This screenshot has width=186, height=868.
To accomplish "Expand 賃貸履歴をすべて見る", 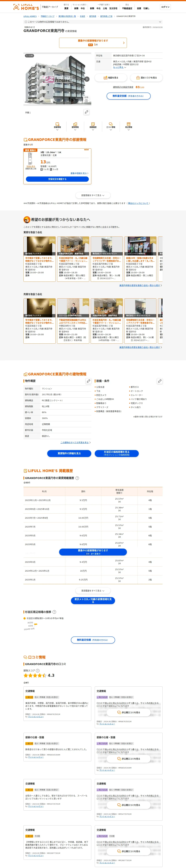I will point(93,591).
